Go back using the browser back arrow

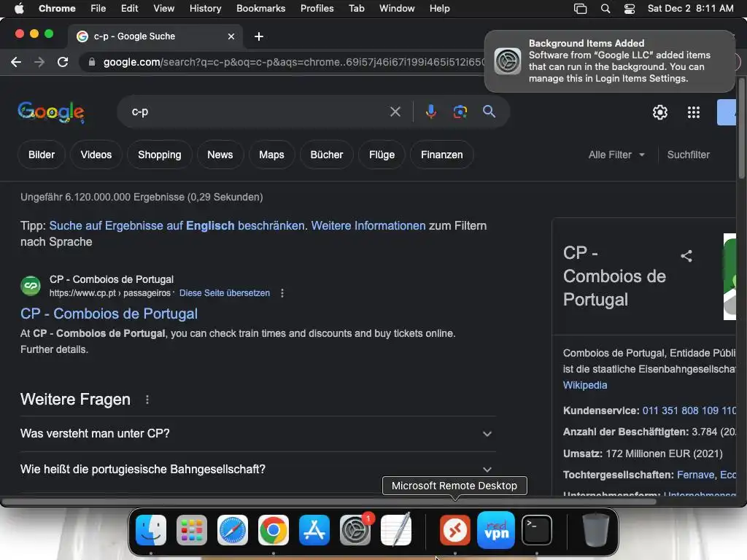[x=16, y=62]
